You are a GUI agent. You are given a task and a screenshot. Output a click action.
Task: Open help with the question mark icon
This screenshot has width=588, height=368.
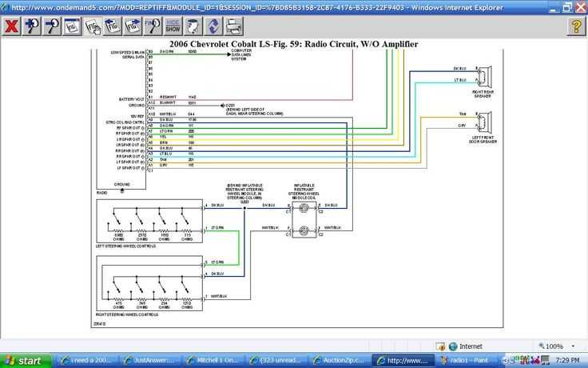click(576, 26)
